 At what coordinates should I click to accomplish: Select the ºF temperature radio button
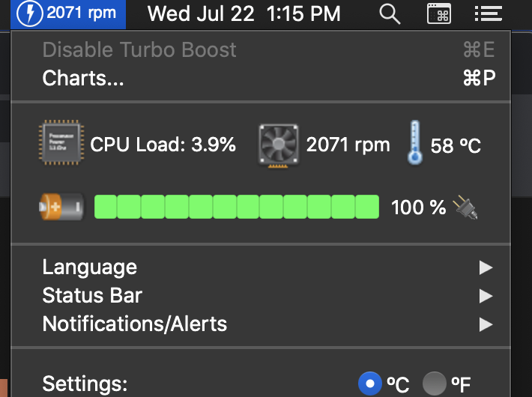point(434,384)
